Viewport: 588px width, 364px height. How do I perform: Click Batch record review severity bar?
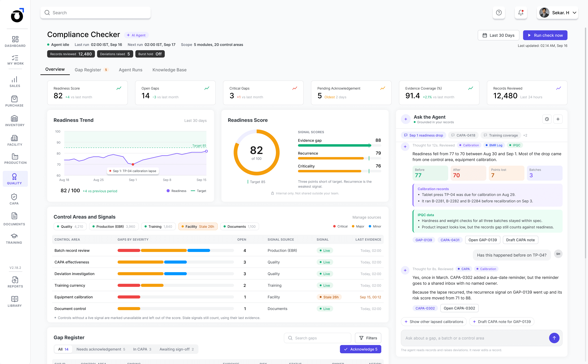click(x=175, y=250)
